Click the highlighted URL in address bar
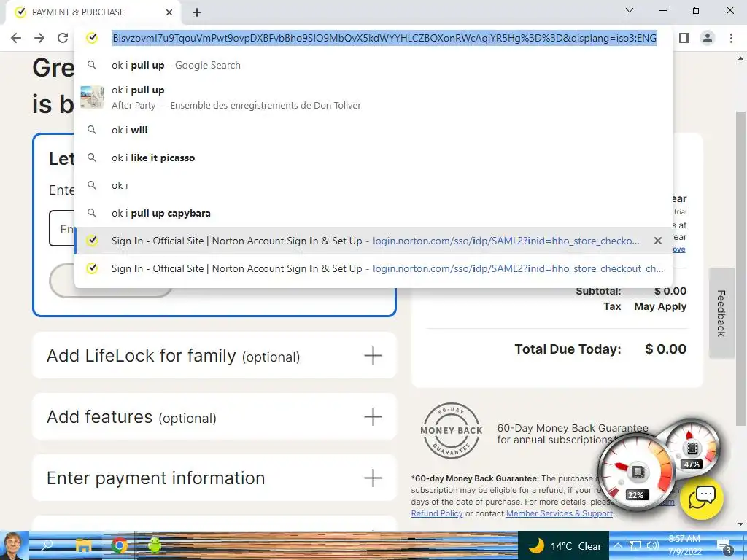The image size is (747, 560). click(384, 38)
